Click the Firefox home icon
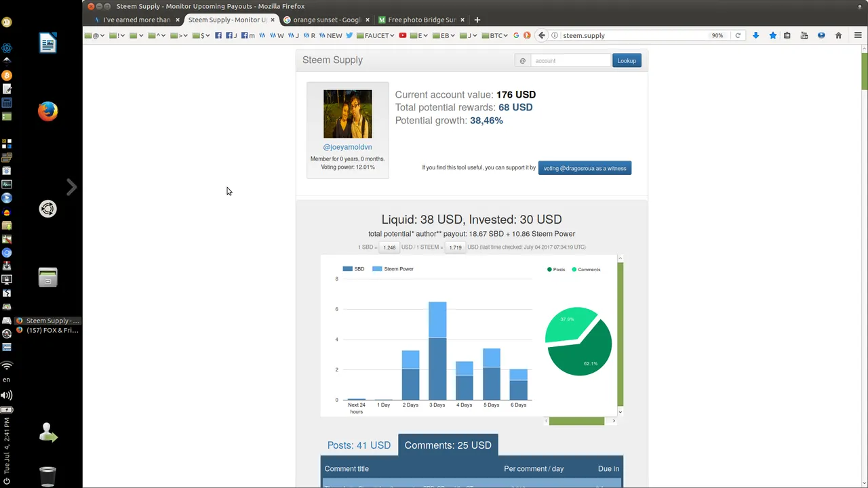Image resolution: width=868 pixels, height=488 pixels. [x=838, y=35]
